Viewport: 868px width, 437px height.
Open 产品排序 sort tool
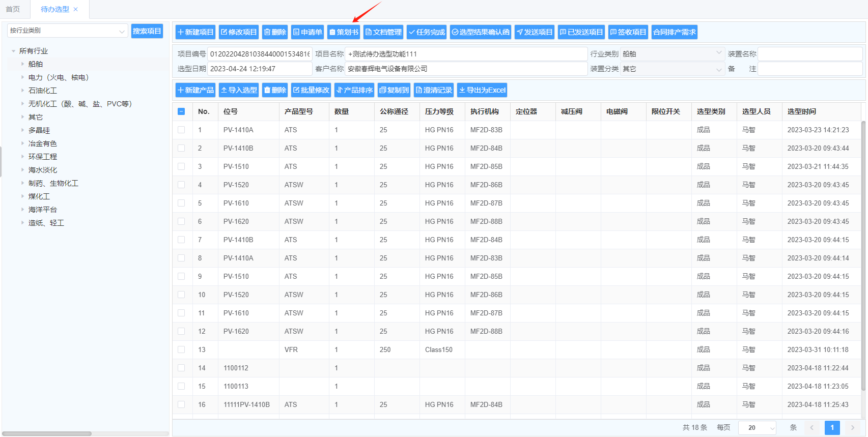354,90
